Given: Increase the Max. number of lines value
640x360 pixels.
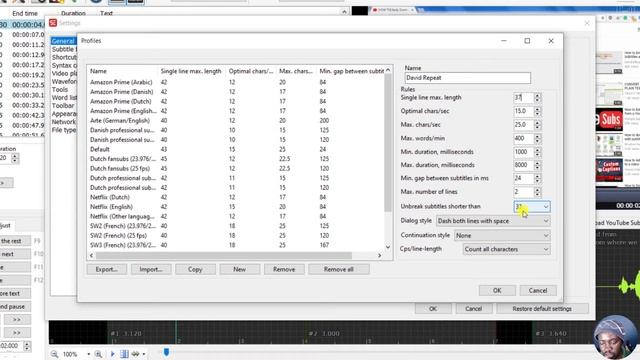Looking at the screenshot, I should point(537,189).
